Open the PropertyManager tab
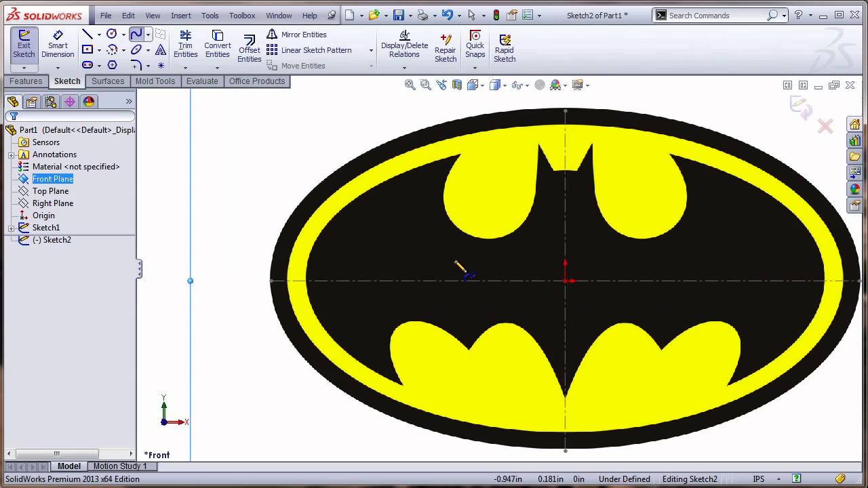Image resolution: width=868 pixels, height=488 pixels. pos(31,102)
